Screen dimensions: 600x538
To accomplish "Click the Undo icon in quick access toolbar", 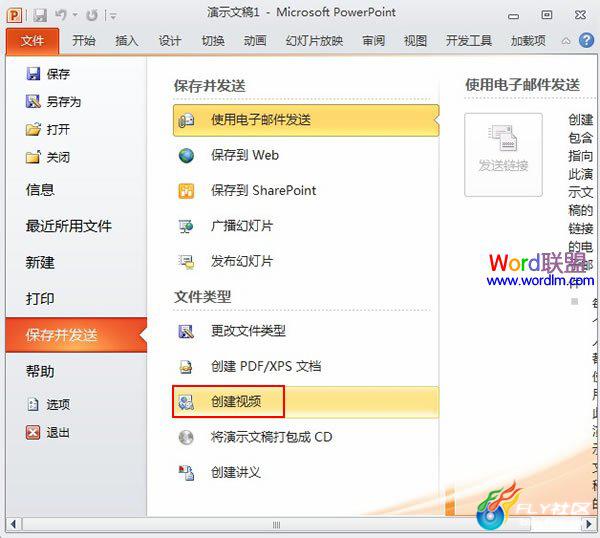I will coord(61,15).
